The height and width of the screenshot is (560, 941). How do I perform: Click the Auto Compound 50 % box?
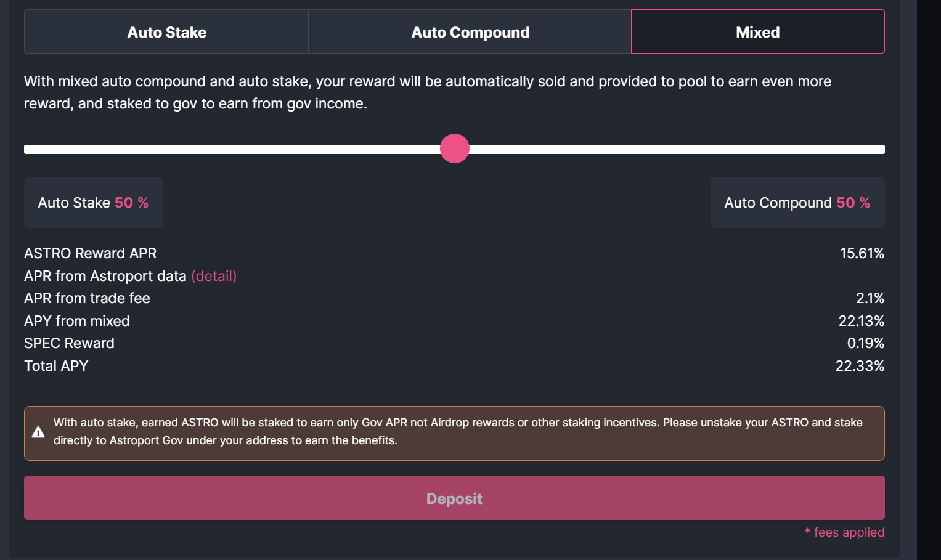pyautogui.click(x=797, y=203)
